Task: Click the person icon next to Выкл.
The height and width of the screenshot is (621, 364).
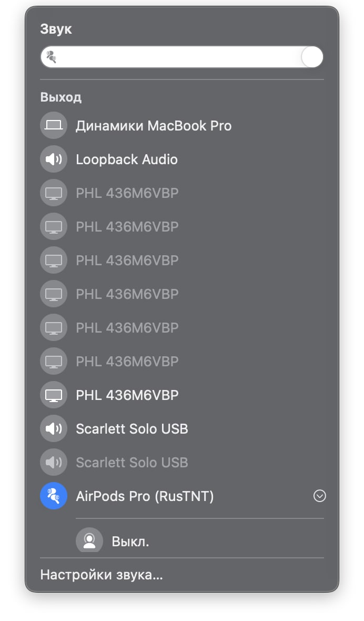Action: point(89,540)
